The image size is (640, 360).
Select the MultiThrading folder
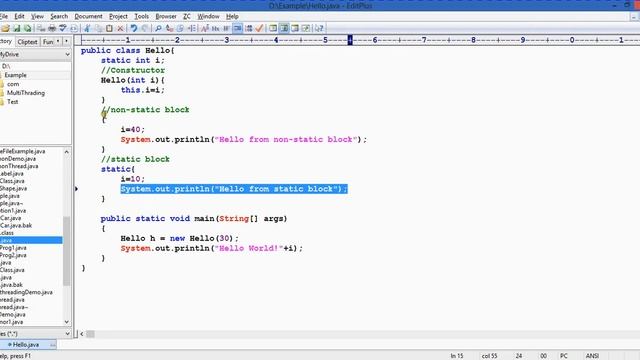click(x=25, y=93)
